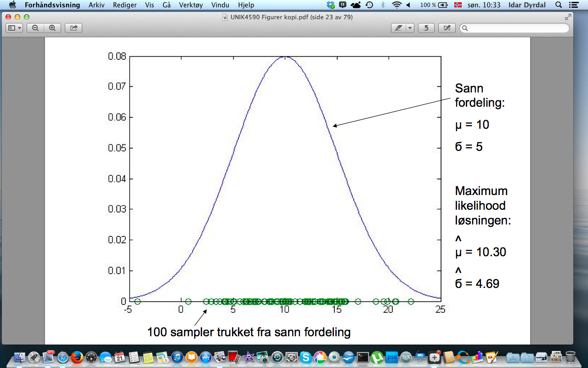Click the 'μ = 10' text
588x368 pixels.
[472, 125]
